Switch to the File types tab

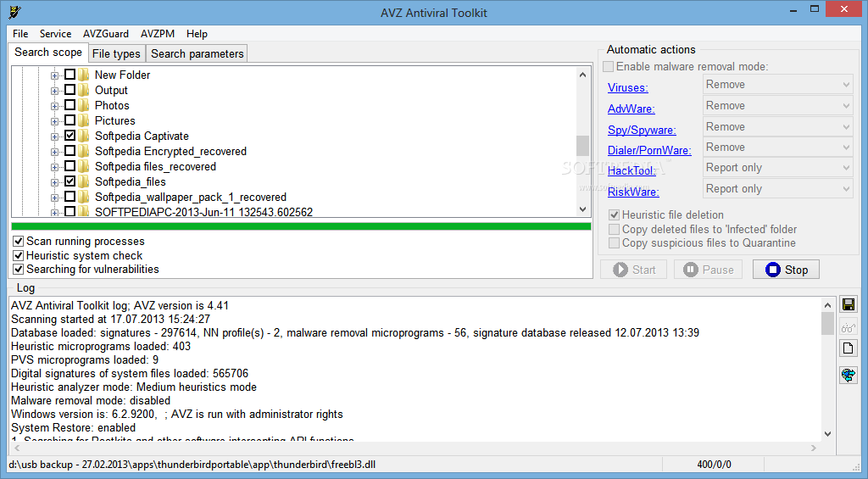116,53
